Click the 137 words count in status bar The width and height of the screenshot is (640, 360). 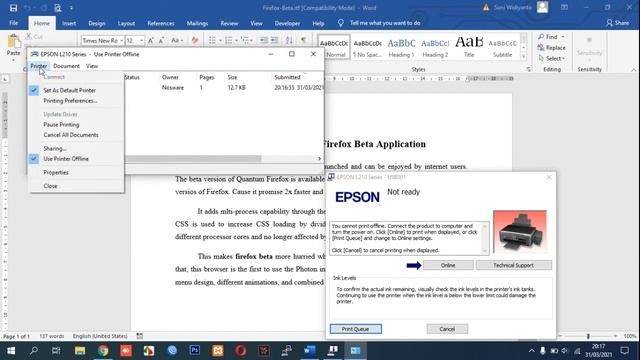tap(51, 336)
